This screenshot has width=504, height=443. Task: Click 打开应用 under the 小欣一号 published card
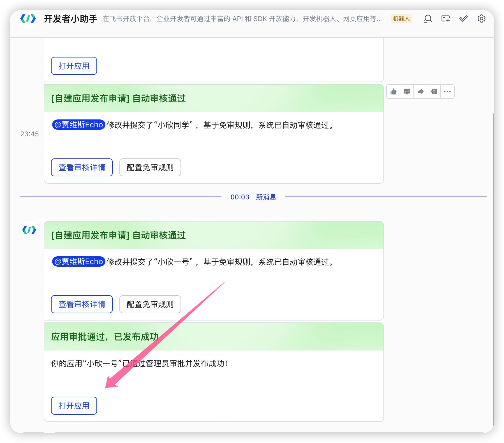[74, 406]
